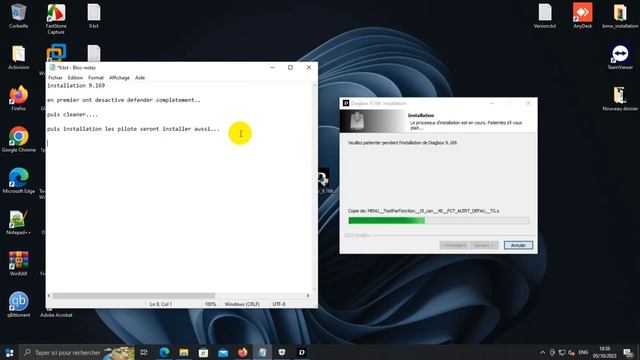Screen dimensions: 640x360
Task: Click the greyed Précédent button in installer
Action: coord(454,245)
